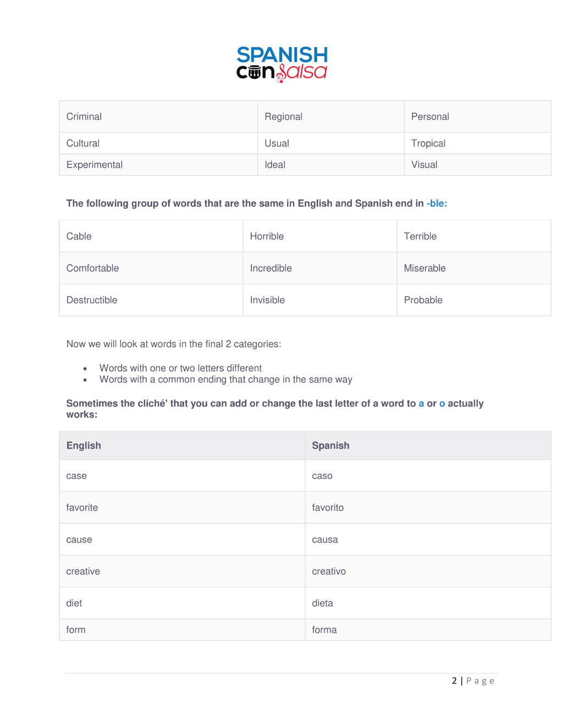Image resolution: width=563 pixels, height=728 pixels.
Task: Click the Comfortable table cell
Action: [151, 268]
